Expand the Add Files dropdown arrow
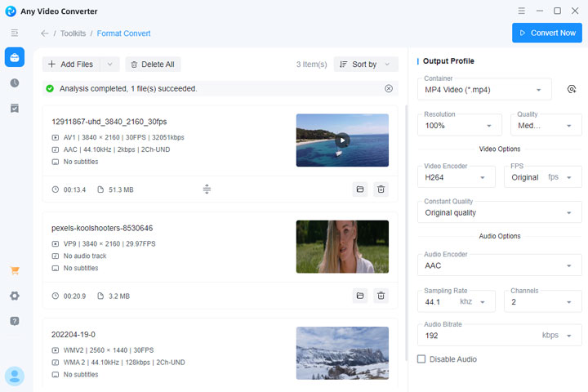The width and height of the screenshot is (588, 392). coord(110,65)
